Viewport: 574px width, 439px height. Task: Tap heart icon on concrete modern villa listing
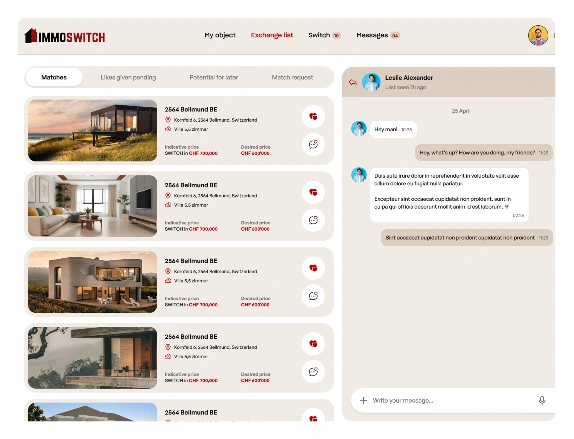pyautogui.click(x=313, y=268)
